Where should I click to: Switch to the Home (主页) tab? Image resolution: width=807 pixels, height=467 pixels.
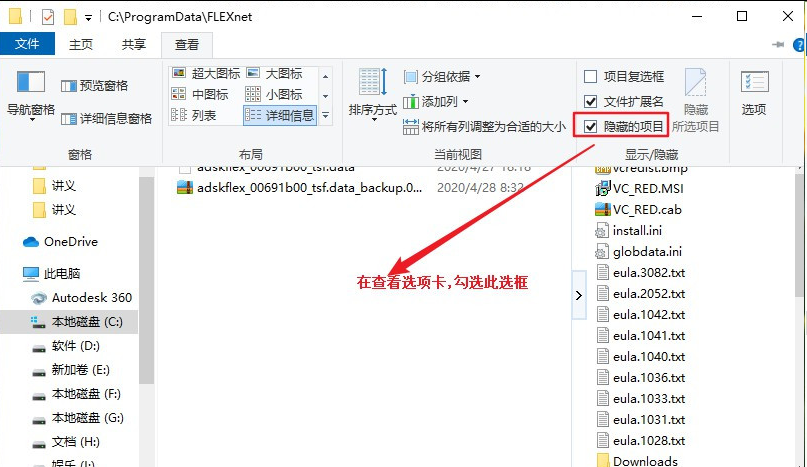tap(81, 45)
